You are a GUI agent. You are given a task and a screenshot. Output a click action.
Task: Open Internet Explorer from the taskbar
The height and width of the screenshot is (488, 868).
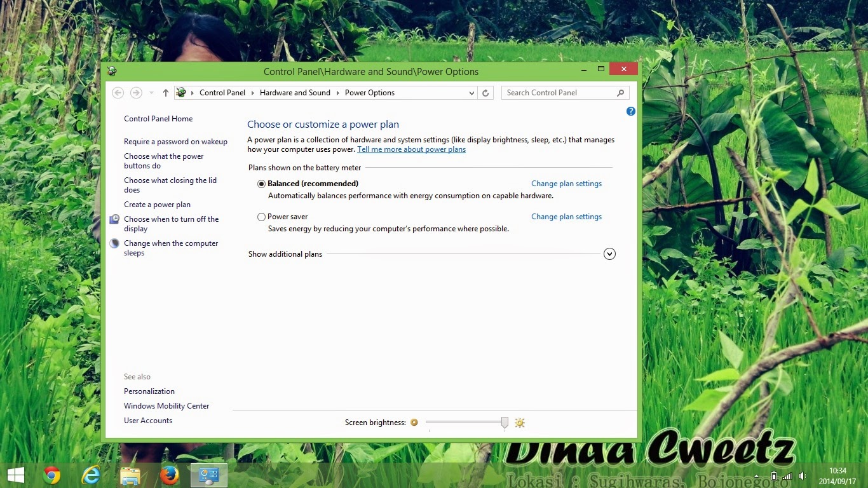click(91, 475)
